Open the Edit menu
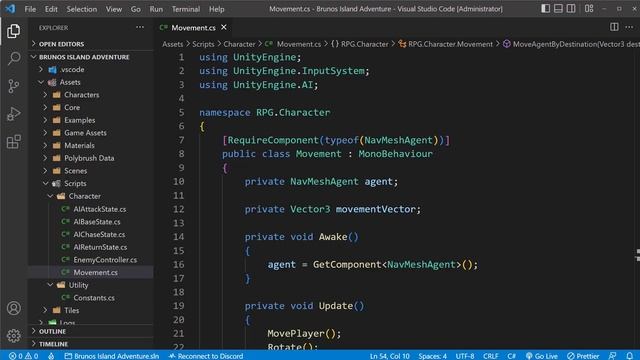Image resolution: width=640 pixels, height=360 pixels. pyautogui.click(x=51, y=9)
